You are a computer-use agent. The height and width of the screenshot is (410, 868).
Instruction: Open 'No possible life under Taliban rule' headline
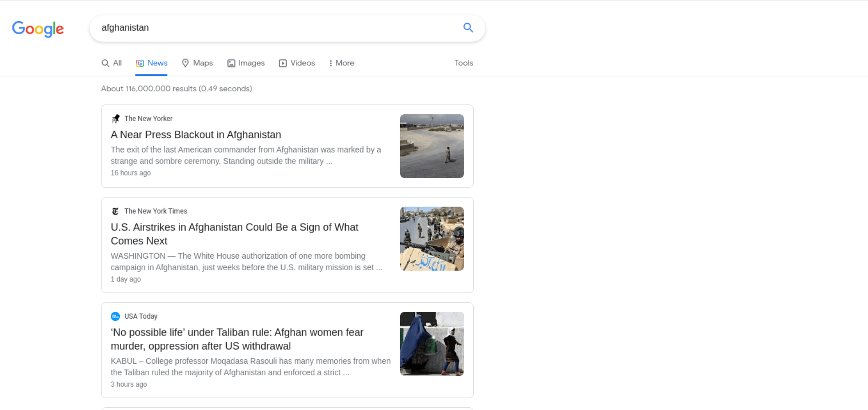coord(237,339)
